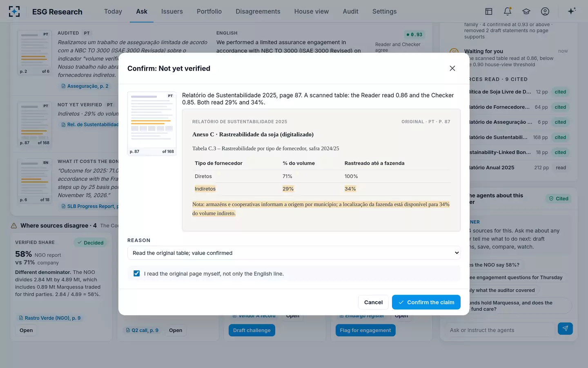Screen dimensions: 588x368
Task: Open the user account icon
Action: (545, 11)
